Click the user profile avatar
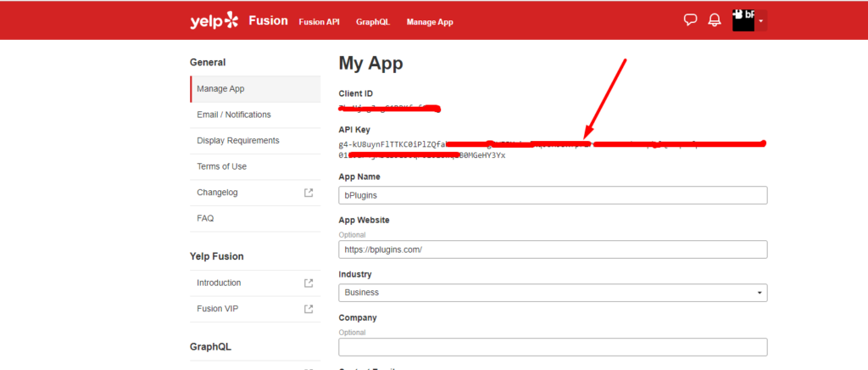This screenshot has width=868, height=370. pyautogui.click(x=743, y=20)
